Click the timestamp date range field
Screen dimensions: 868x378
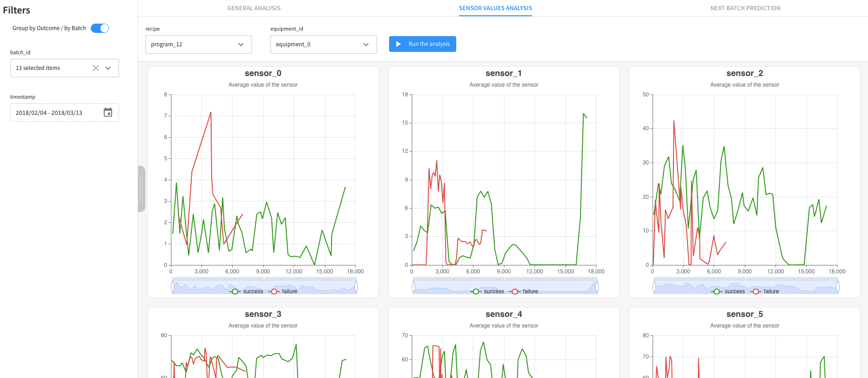coord(64,113)
